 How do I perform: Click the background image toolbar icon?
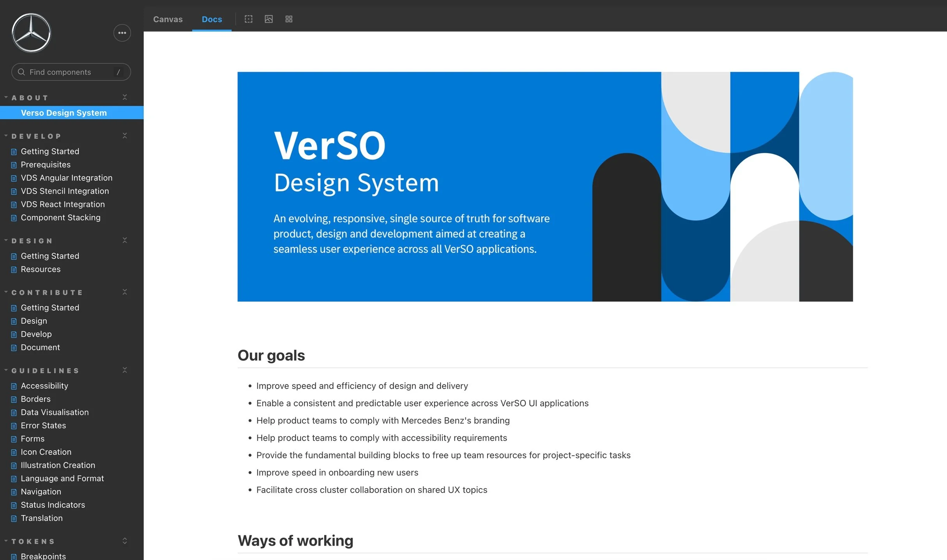(x=269, y=19)
